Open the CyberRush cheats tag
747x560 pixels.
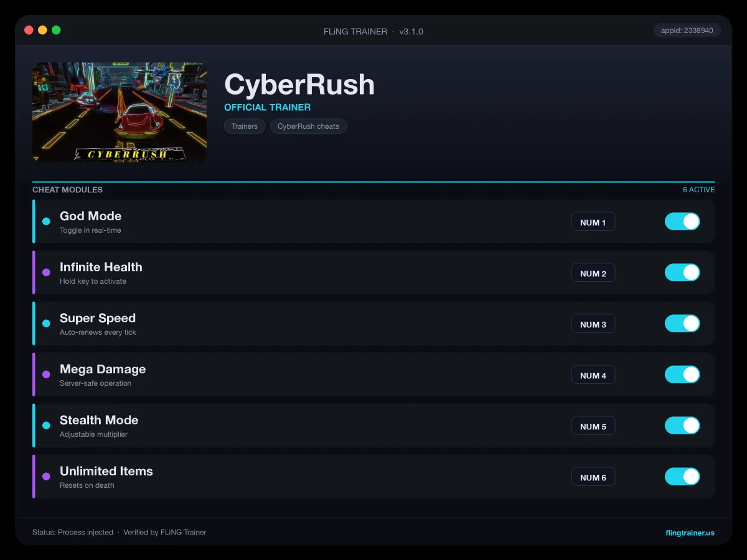click(309, 126)
